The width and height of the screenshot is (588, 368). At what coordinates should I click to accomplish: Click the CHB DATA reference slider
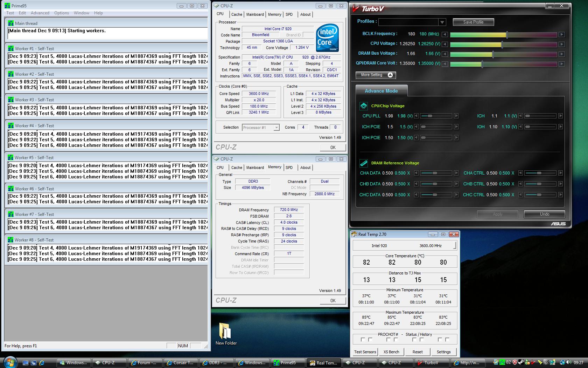(436, 184)
